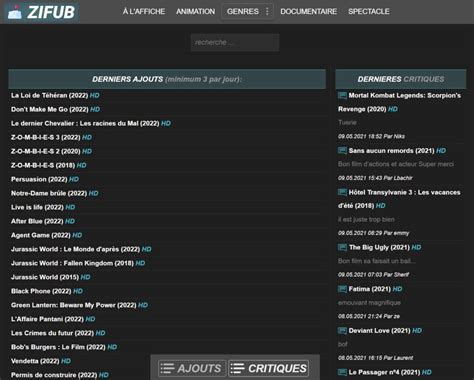Viewport: 474px width, 380px height.
Task: Select comment text 'Bon film d'actions'
Action: click(x=396, y=164)
